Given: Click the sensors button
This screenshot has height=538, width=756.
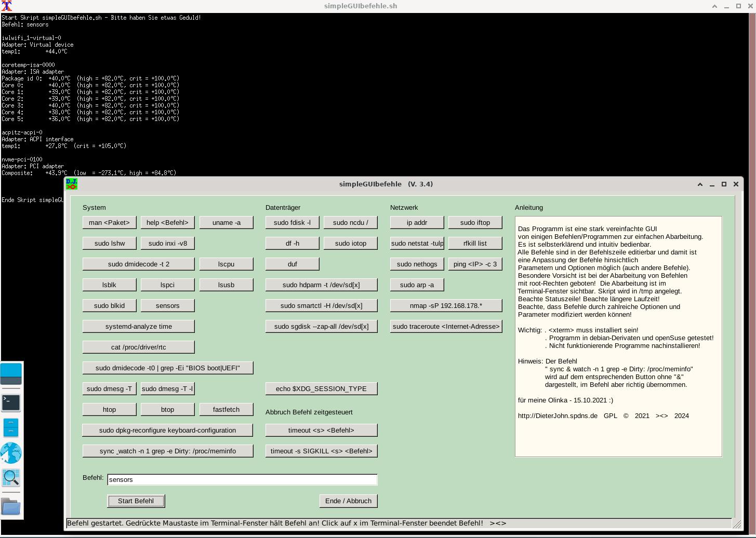Looking at the screenshot, I should 168,305.
